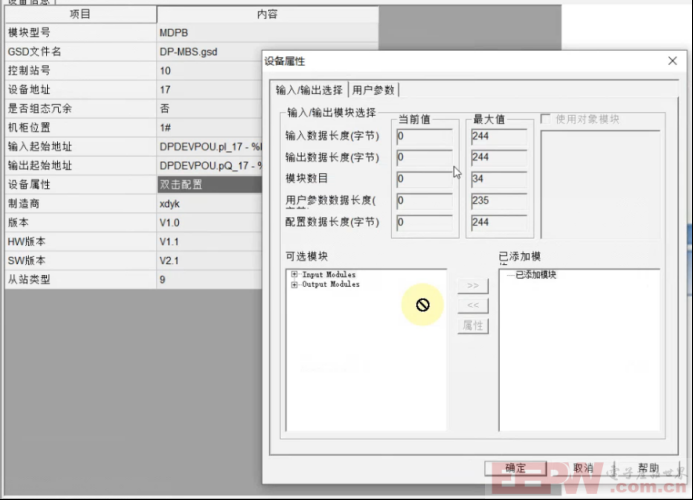Image resolution: width=693 pixels, height=500 pixels.
Task: Click current value field for 输出数据长度
Action: (424, 158)
